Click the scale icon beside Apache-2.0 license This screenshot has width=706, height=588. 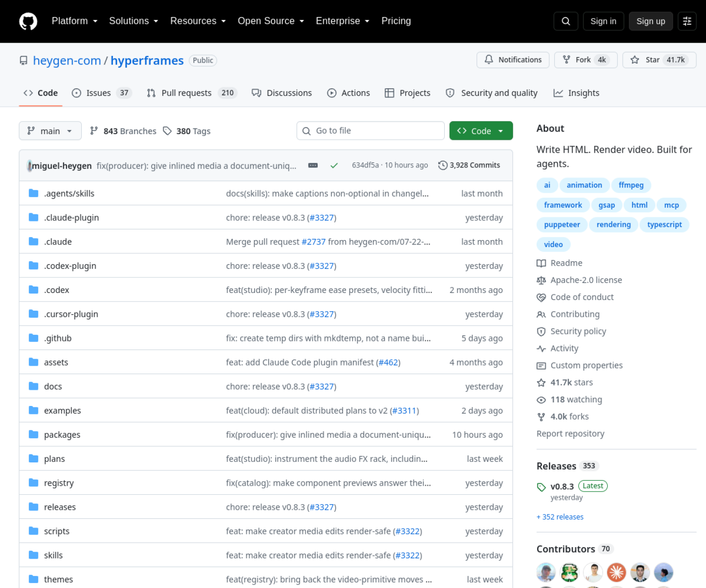pyautogui.click(x=541, y=280)
